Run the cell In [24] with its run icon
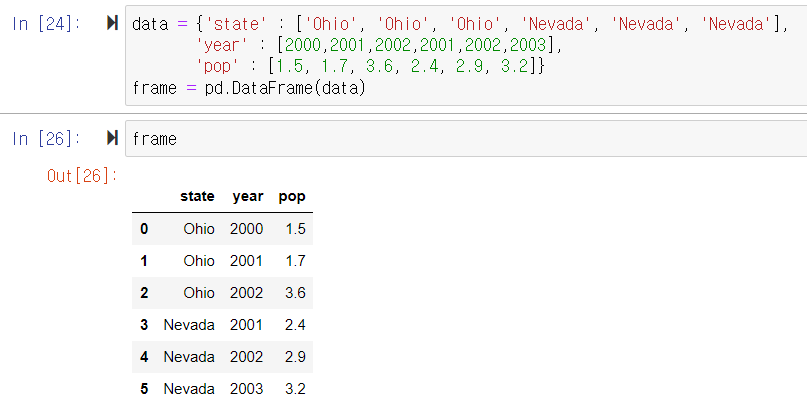 pos(112,23)
